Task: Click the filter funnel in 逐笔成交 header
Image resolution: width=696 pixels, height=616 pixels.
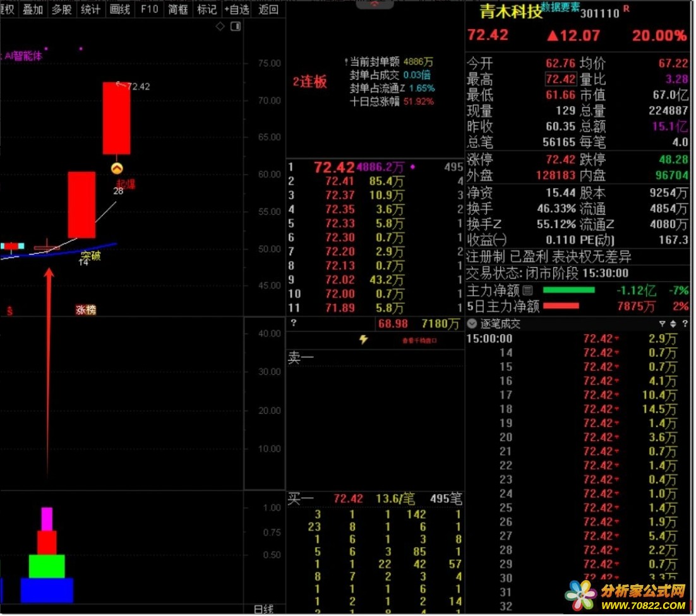Action: pos(662,323)
